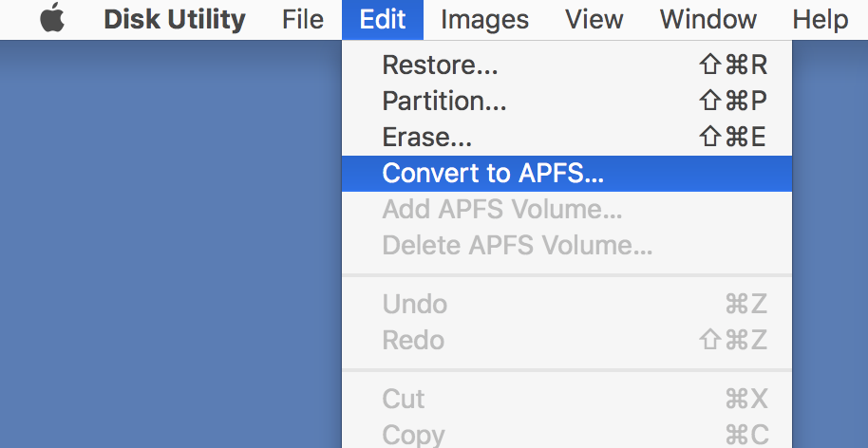Choose Restore... from the Edit menu

(x=567, y=65)
